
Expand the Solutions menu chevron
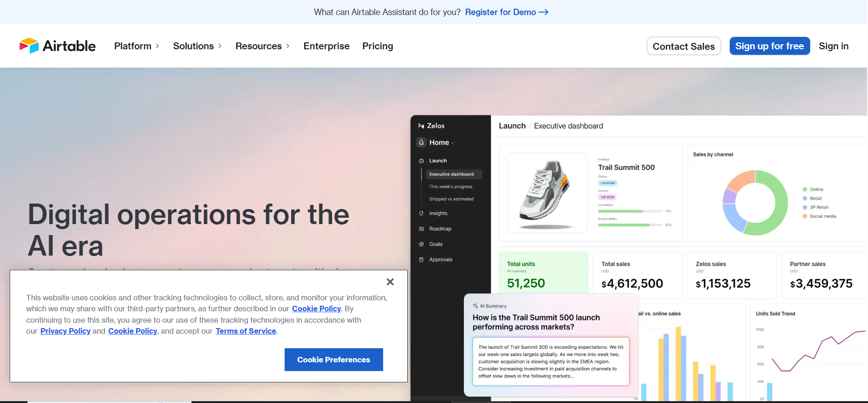220,46
